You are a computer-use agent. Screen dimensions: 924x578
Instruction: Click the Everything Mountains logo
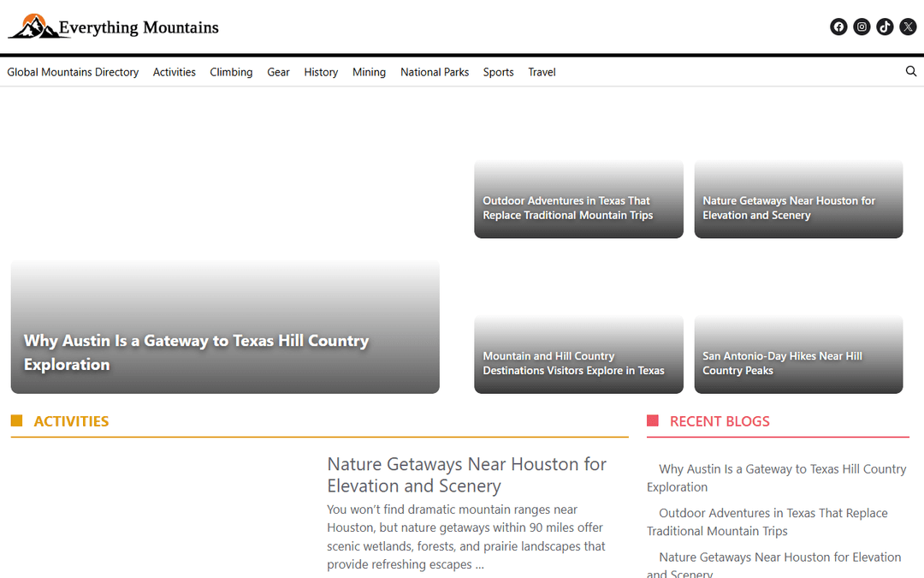(113, 27)
